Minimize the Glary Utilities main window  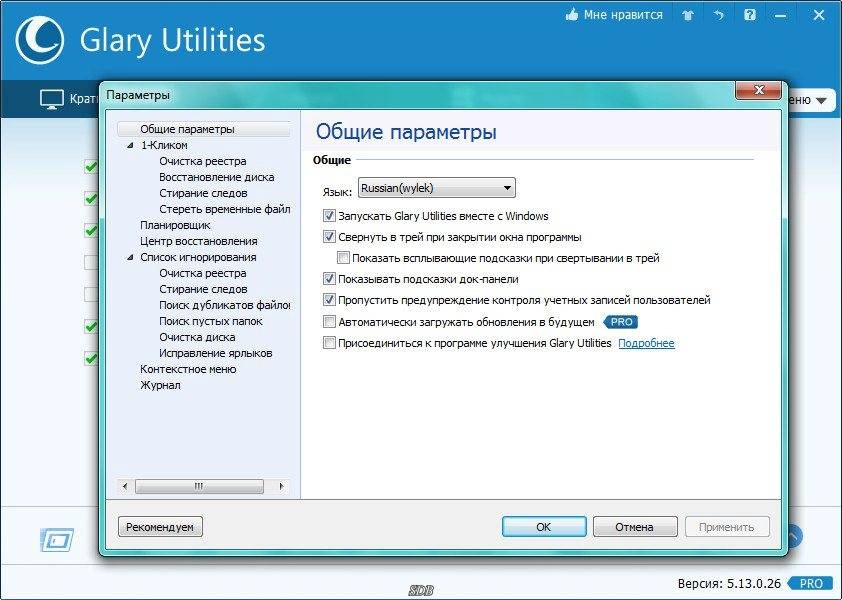tap(780, 16)
